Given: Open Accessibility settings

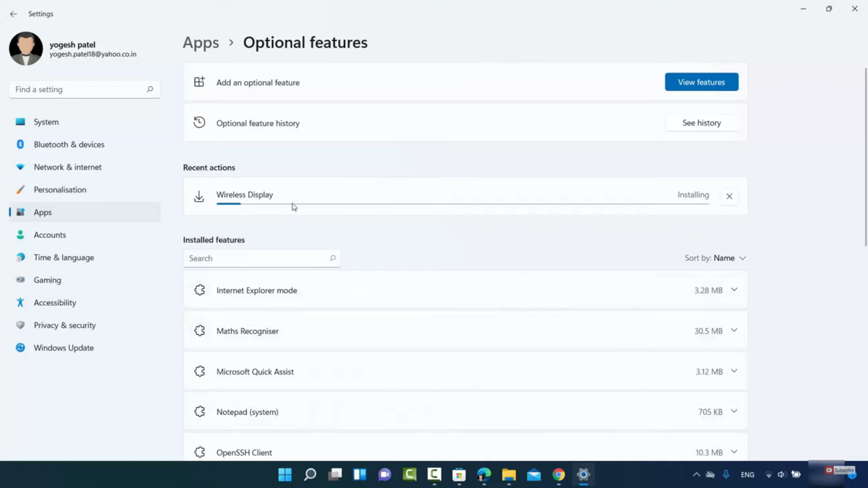Looking at the screenshot, I should coord(85,303).
